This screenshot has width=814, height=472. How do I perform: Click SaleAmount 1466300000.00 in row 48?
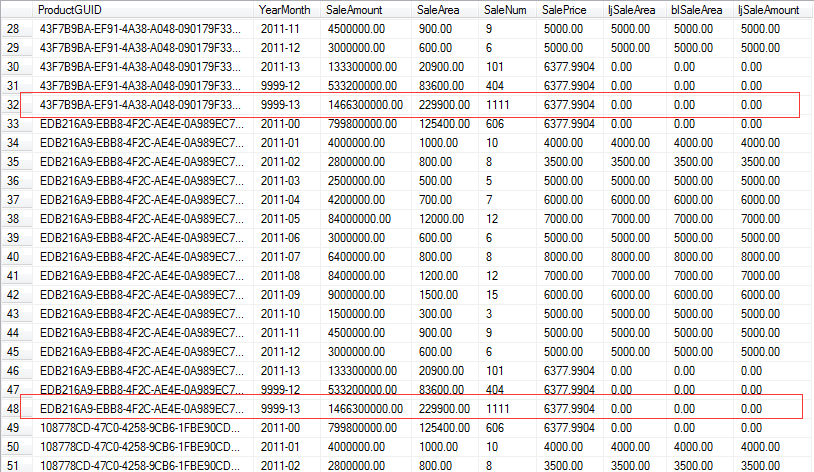pyautogui.click(x=365, y=409)
